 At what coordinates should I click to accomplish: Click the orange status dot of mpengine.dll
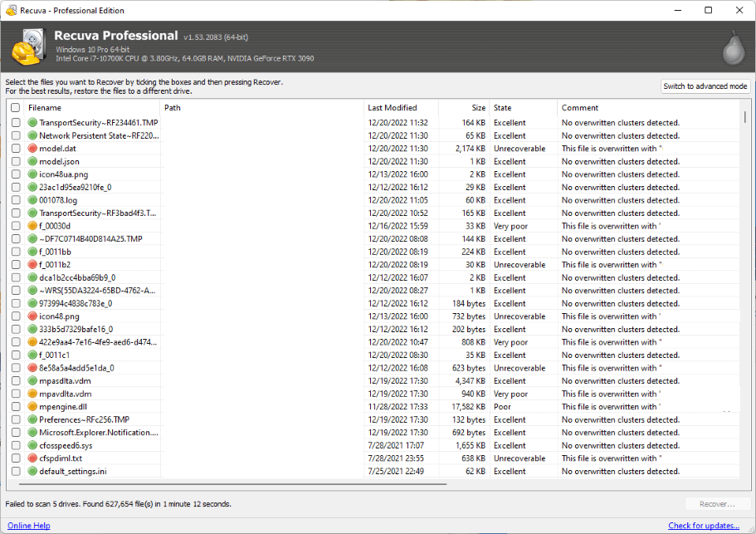pos(32,407)
